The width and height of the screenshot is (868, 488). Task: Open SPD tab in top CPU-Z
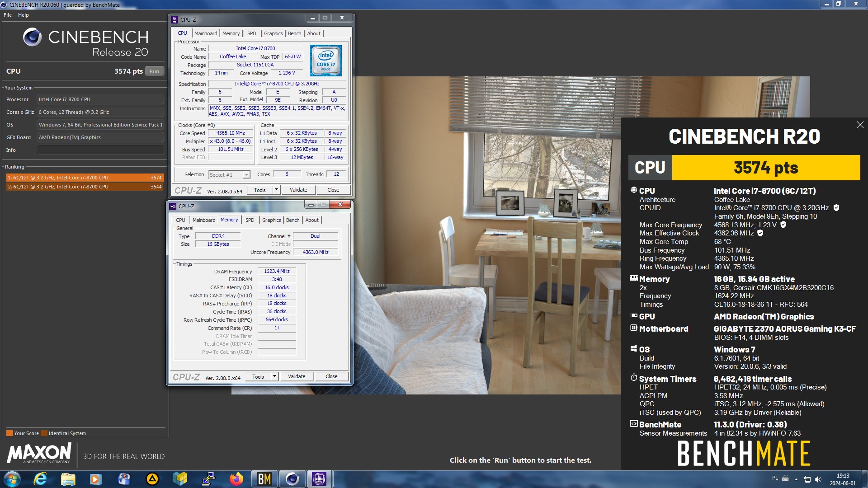[252, 33]
